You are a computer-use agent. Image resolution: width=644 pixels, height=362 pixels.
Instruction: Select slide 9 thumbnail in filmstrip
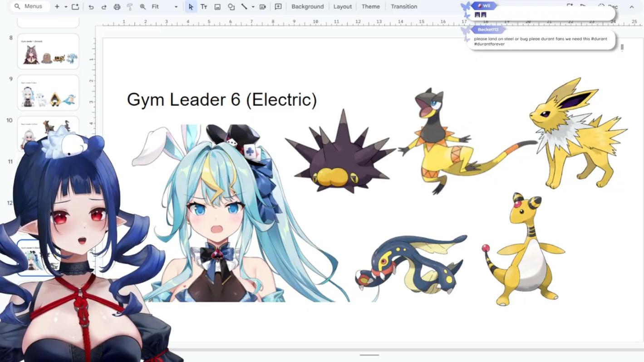48,93
